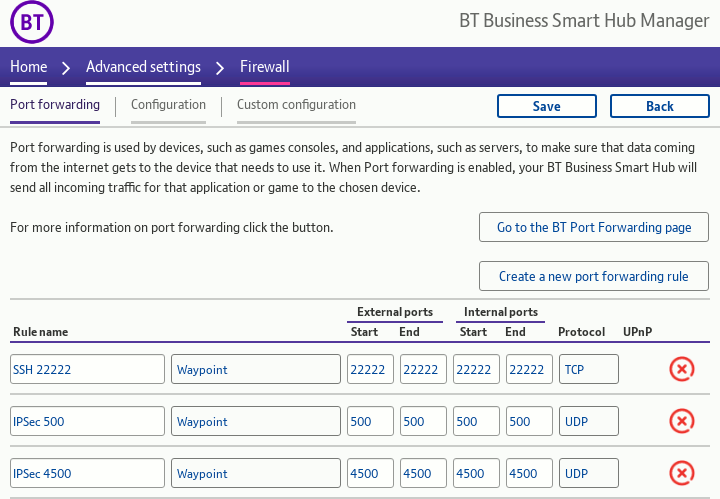Edit internal end port of IPSec 500

[529, 421]
